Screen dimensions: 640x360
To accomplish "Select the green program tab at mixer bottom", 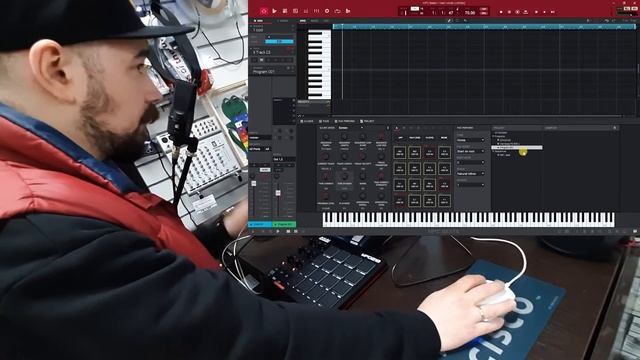I will (284, 224).
